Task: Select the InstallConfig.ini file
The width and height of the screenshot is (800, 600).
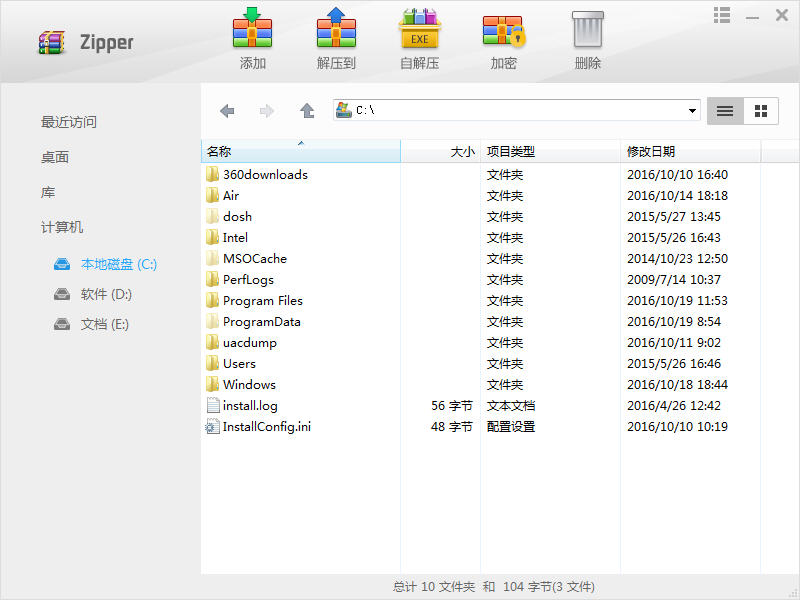Action: click(x=267, y=427)
